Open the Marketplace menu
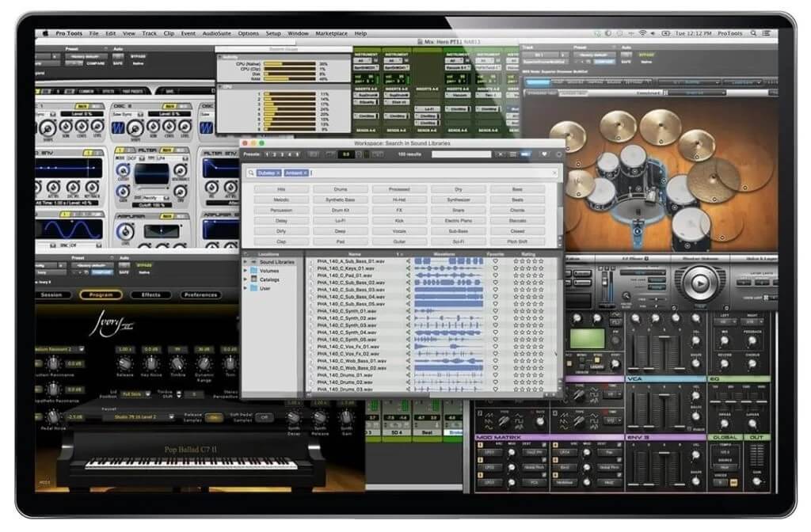Viewport: 811px width, 532px height. point(332,33)
